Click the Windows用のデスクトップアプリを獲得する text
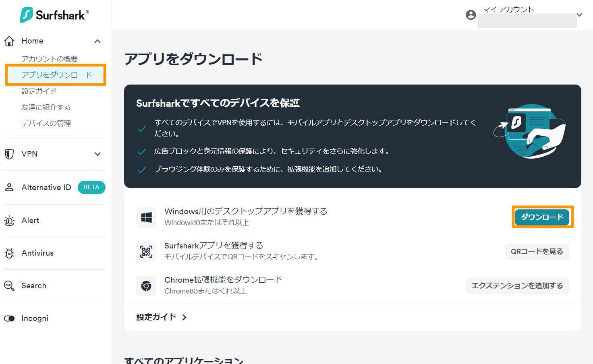The height and width of the screenshot is (364, 593). pos(246,211)
